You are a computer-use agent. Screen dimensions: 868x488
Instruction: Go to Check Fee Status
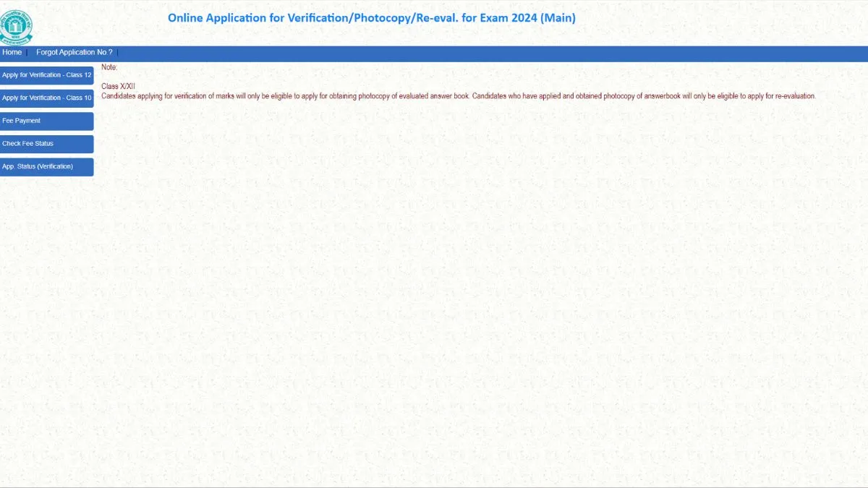pos(47,144)
